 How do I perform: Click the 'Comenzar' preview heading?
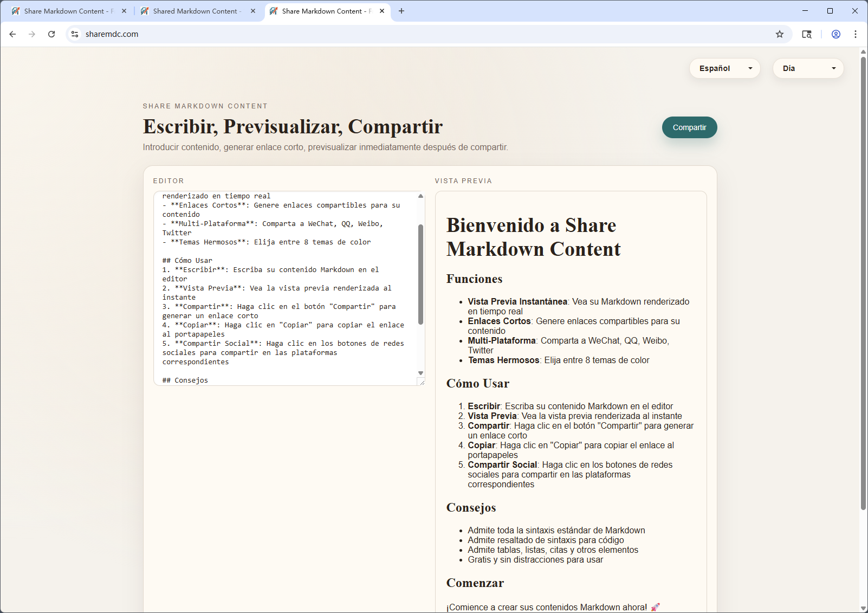tap(475, 583)
